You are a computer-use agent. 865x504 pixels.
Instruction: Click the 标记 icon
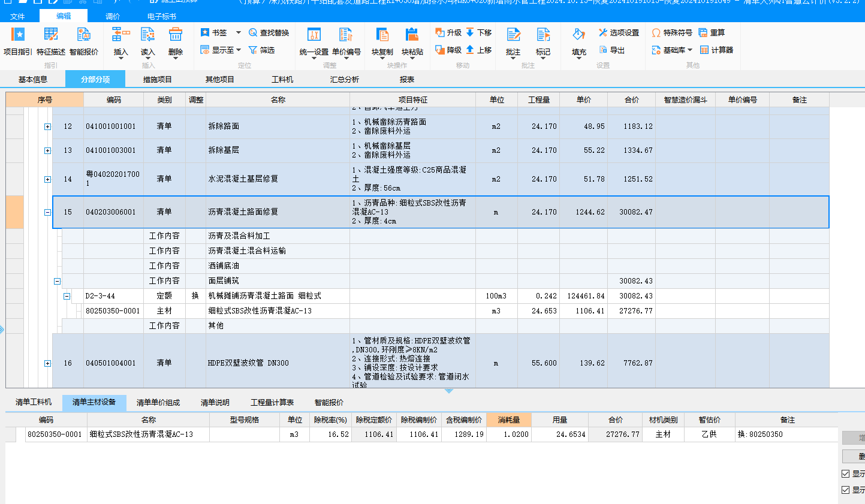click(x=543, y=35)
